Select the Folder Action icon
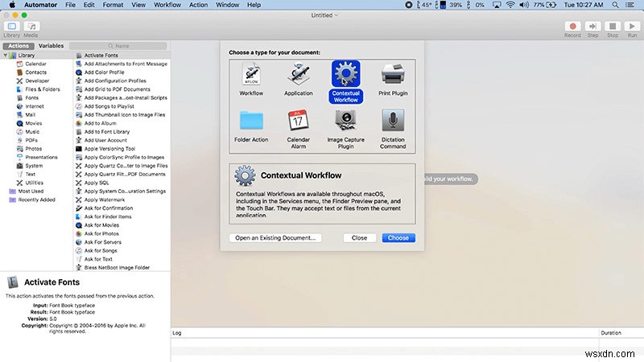The height and width of the screenshot is (362, 644). click(x=251, y=121)
